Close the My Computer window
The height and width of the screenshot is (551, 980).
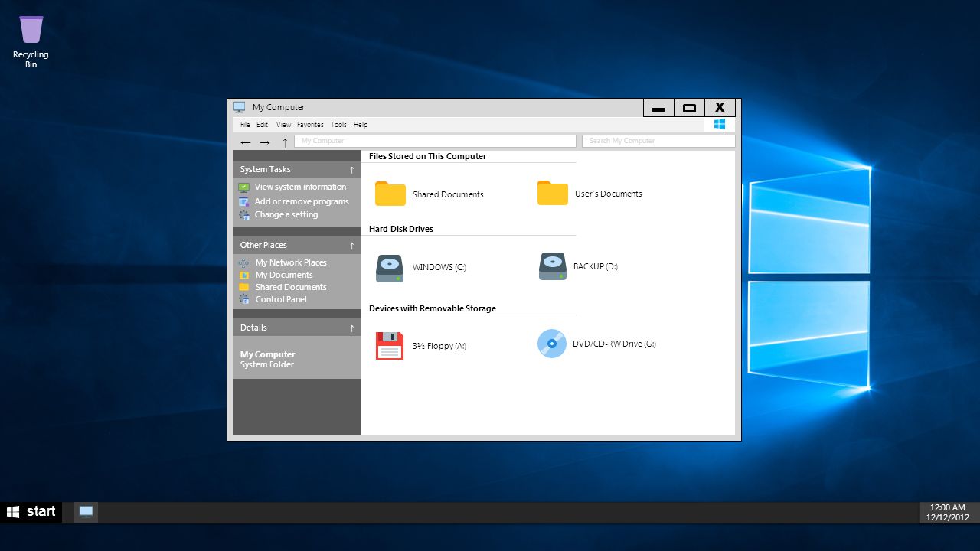tap(720, 108)
